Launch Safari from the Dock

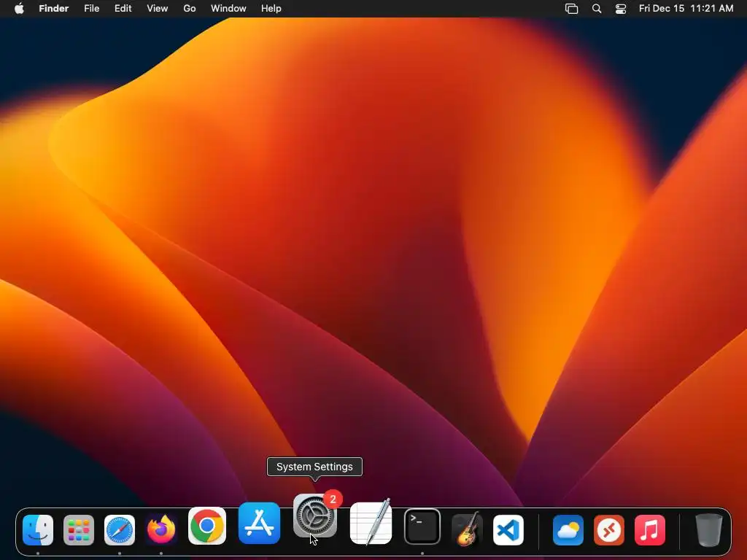pos(120,529)
